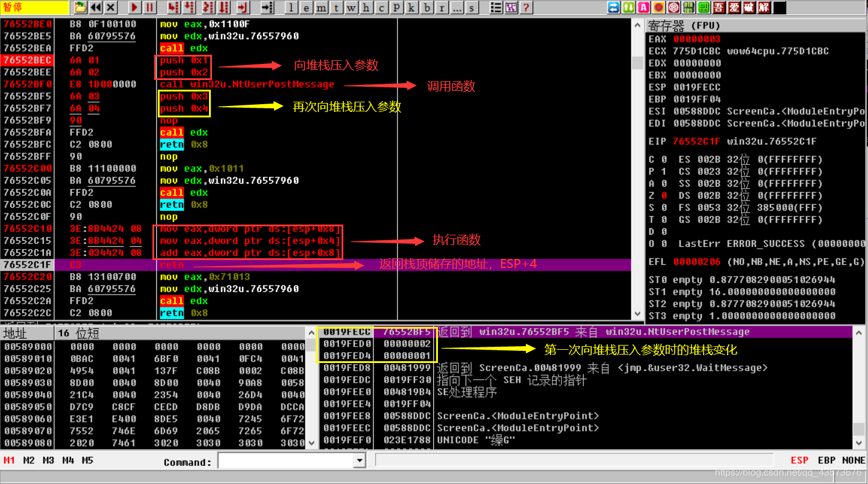
Task: Show run trace via ... button
Action: coord(457,8)
